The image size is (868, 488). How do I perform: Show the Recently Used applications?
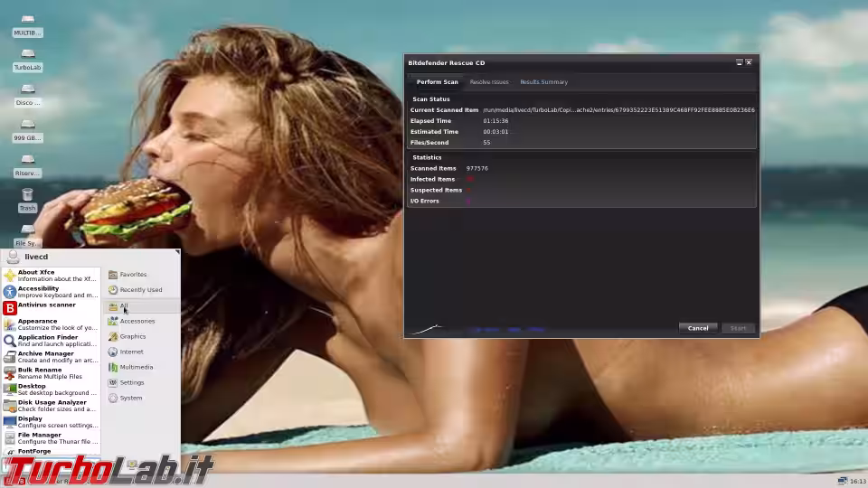140,290
